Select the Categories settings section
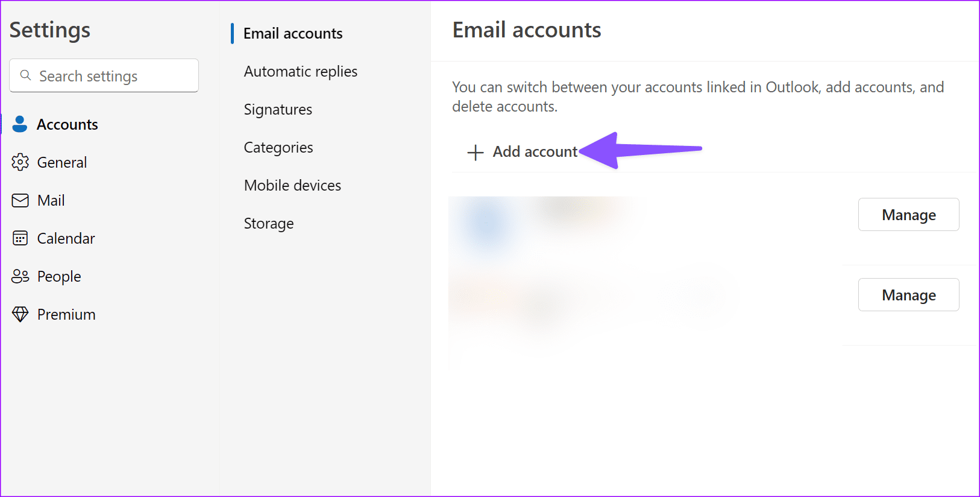The width and height of the screenshot is (980, 497). 278,147
